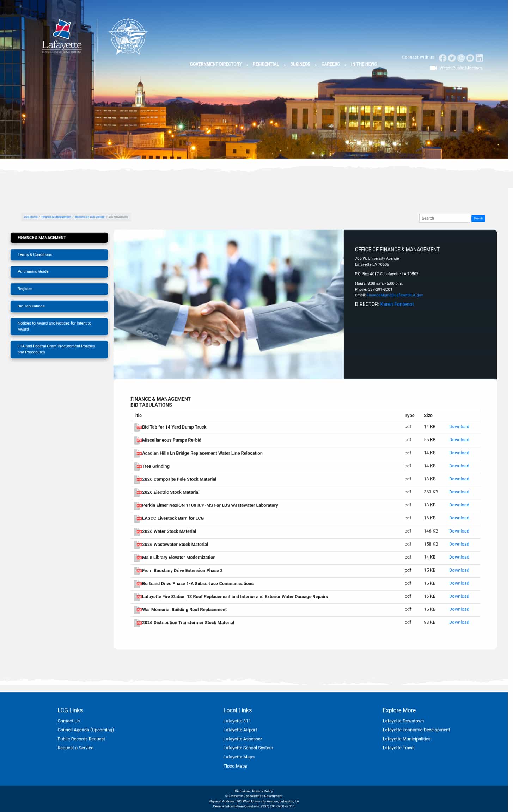Open the Twitter social icon
This screenshot has width=513, height=812.
(x=452, y=58)
